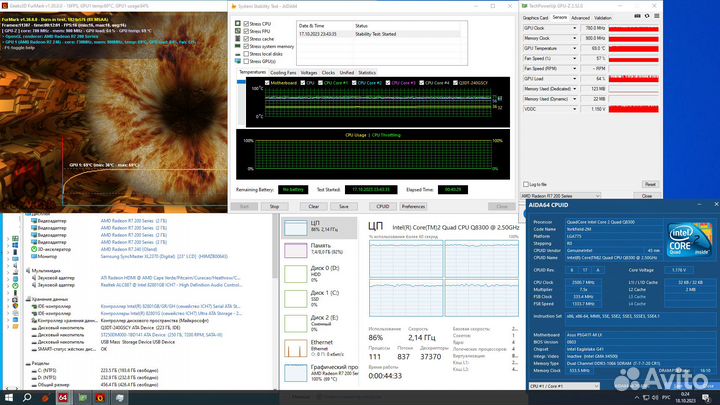Open CPU #1 / Core #1 selector in CPUID
This screenshot has height=405, width=720.
564,386
